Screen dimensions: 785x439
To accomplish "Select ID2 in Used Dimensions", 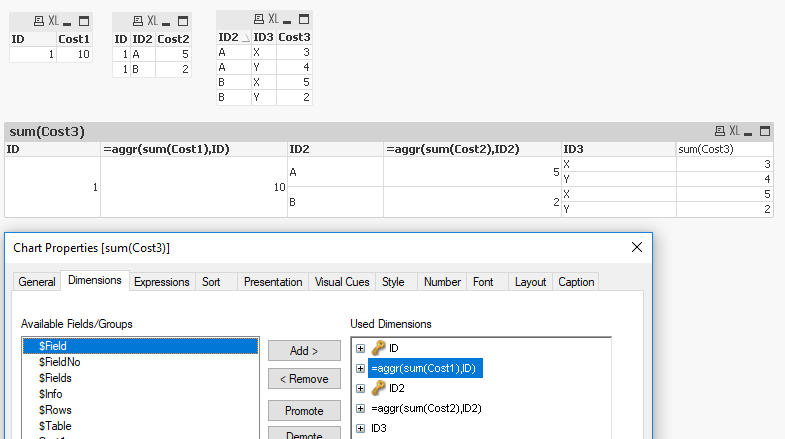I will [x=397, y=388].
